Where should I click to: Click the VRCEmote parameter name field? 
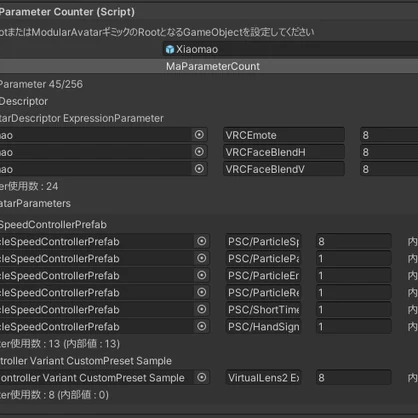point(284,135)
